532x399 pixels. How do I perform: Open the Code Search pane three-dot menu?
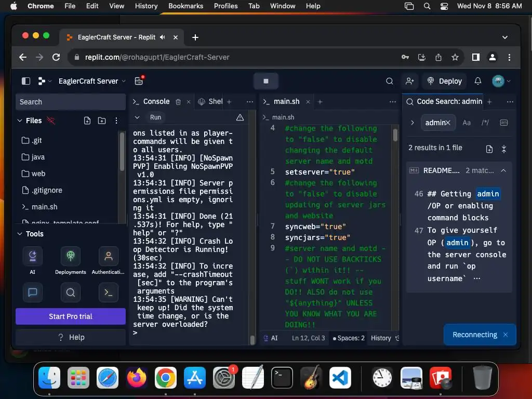[x=510, y=102]
